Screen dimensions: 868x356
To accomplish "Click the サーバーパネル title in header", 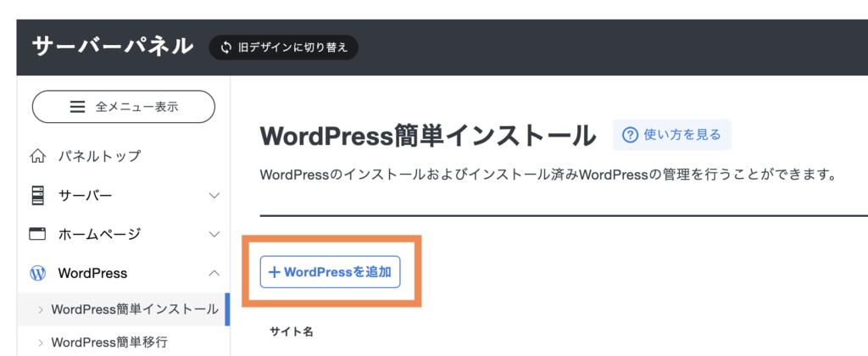I will coord(113,47).
